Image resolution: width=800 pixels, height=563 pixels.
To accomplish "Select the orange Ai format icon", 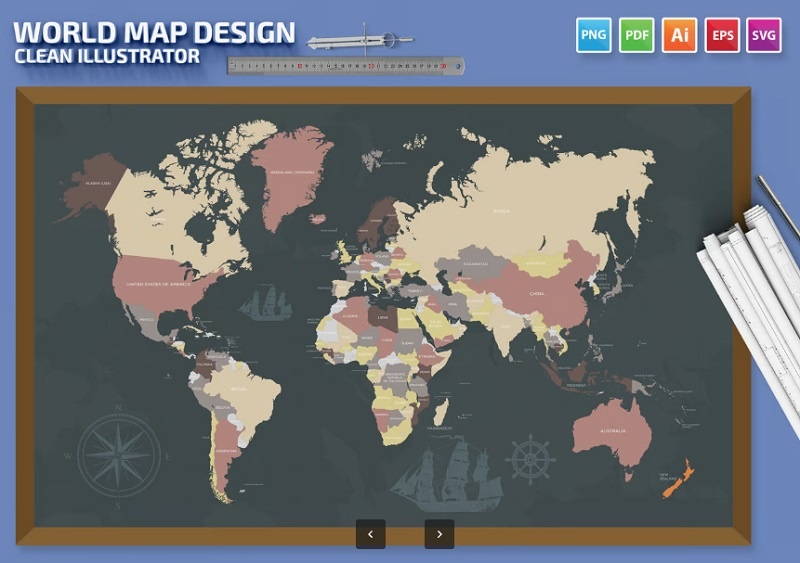I will [x=680, y=35].
